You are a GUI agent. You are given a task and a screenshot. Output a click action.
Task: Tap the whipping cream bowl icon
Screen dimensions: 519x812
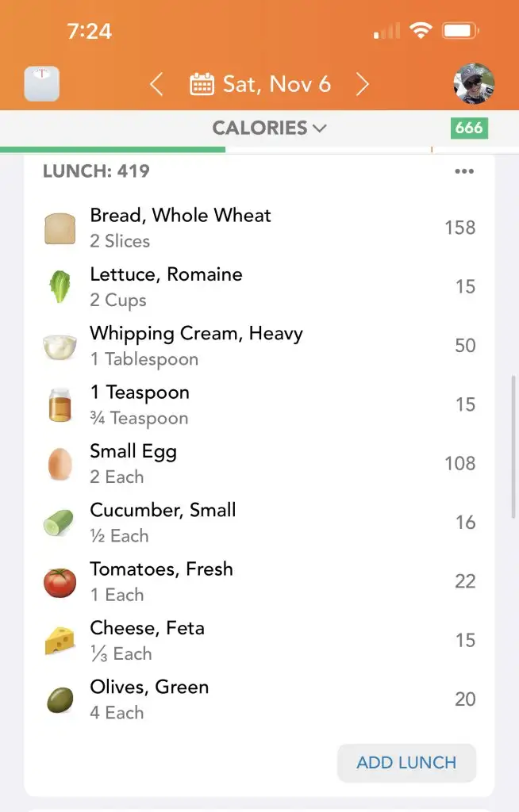pos(60,347)
